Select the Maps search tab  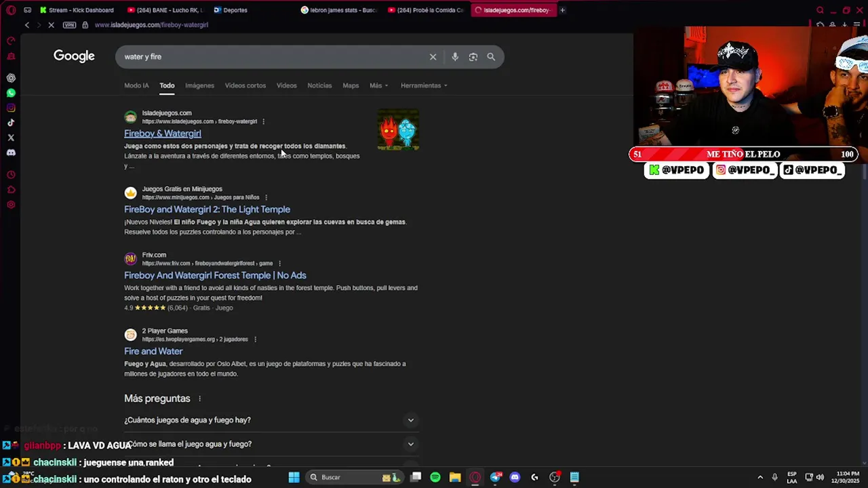(x=351, y=85)
